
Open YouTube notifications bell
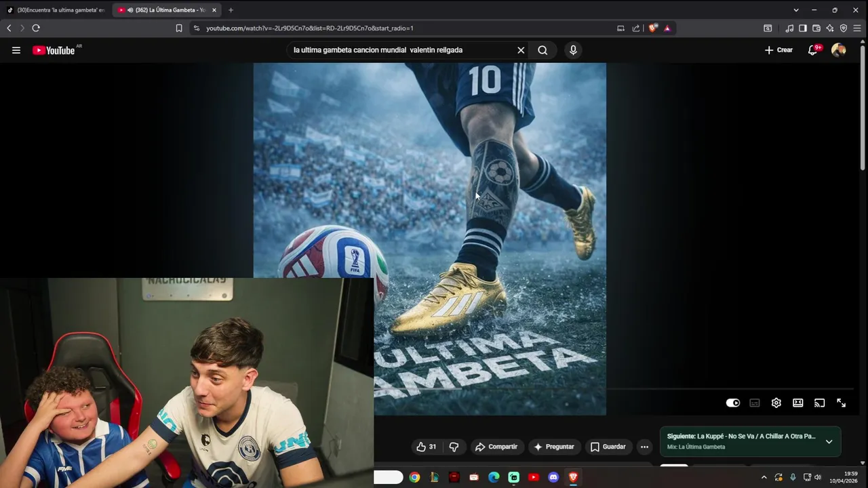click(x=813, y=50)
